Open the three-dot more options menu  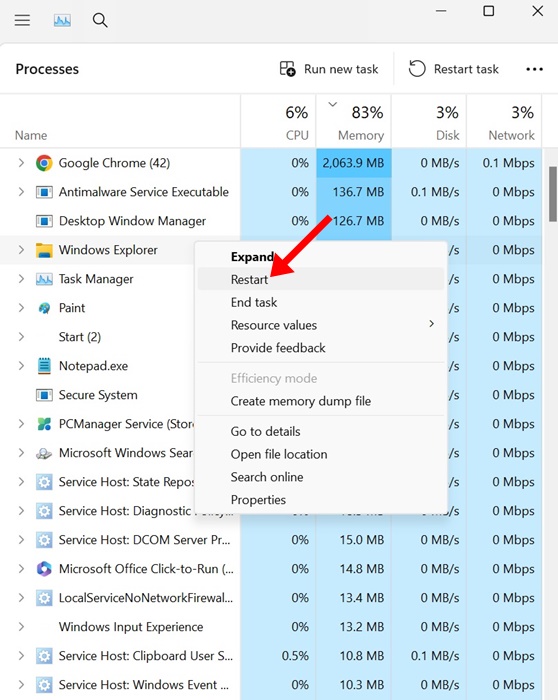[x=534, y=69]
